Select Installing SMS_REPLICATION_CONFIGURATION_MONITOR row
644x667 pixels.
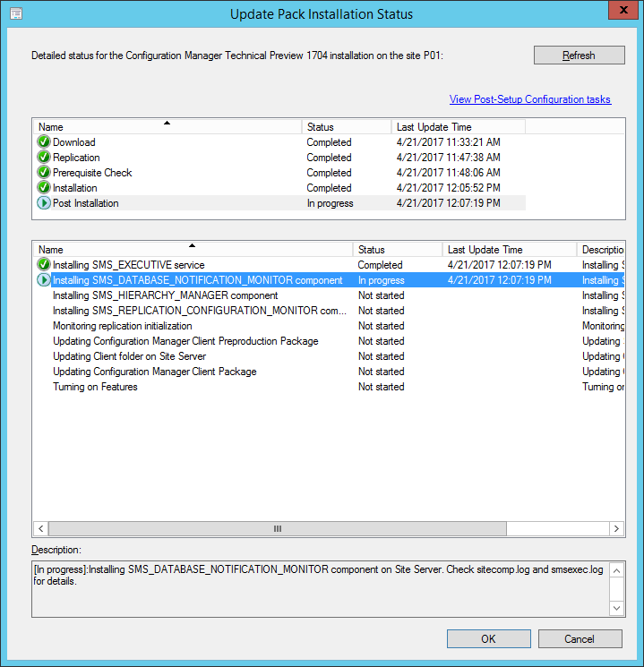329,311
